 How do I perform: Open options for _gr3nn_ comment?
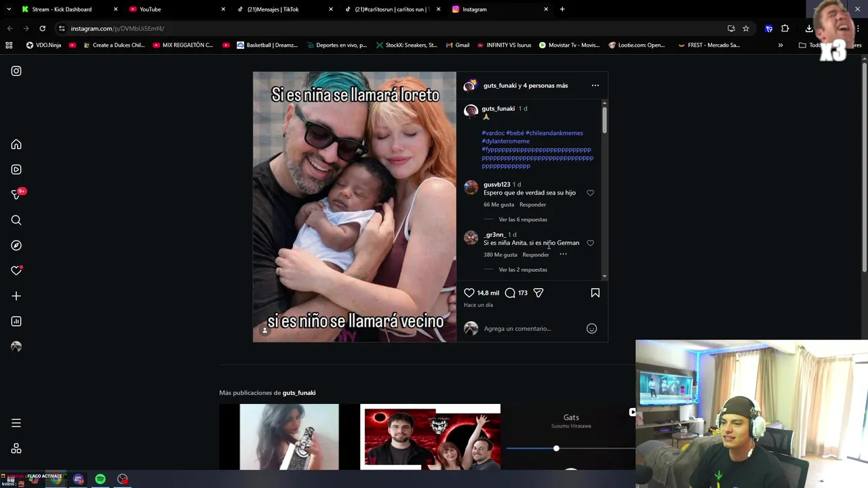563,254
